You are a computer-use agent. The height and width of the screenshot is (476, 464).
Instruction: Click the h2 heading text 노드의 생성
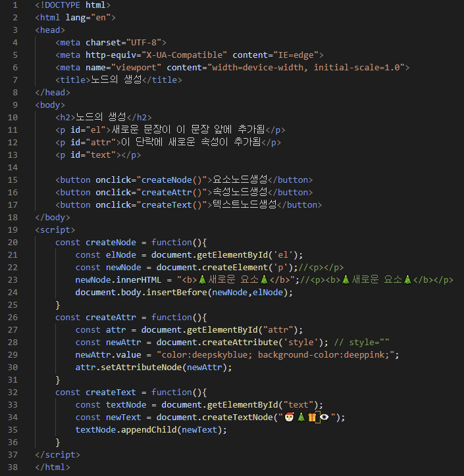pos(101,117)
